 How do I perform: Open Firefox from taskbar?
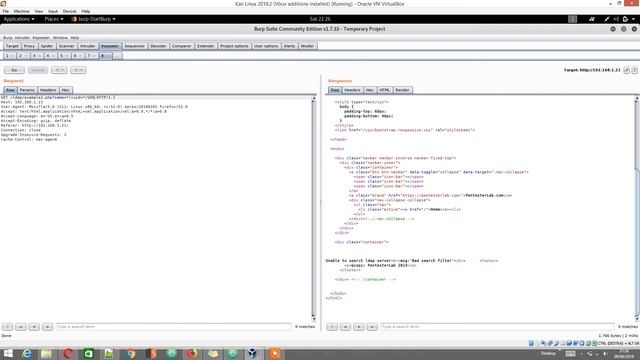pyautogui.click(x=192, y=353)
